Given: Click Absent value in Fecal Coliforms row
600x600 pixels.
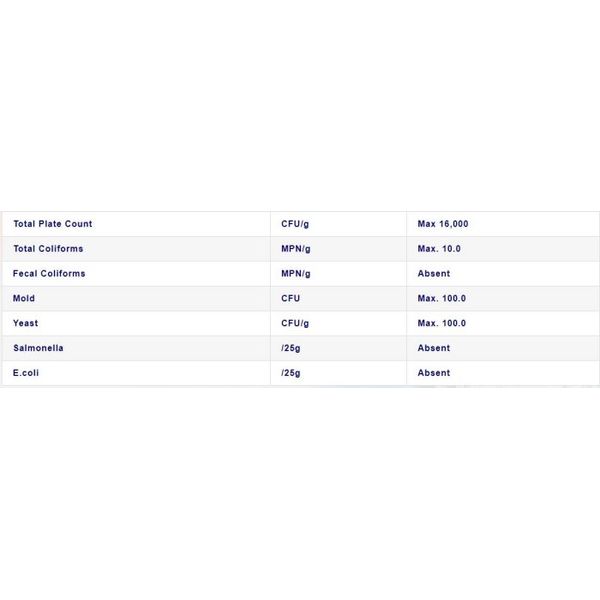Looking at the screenshot, I should 434,274.
